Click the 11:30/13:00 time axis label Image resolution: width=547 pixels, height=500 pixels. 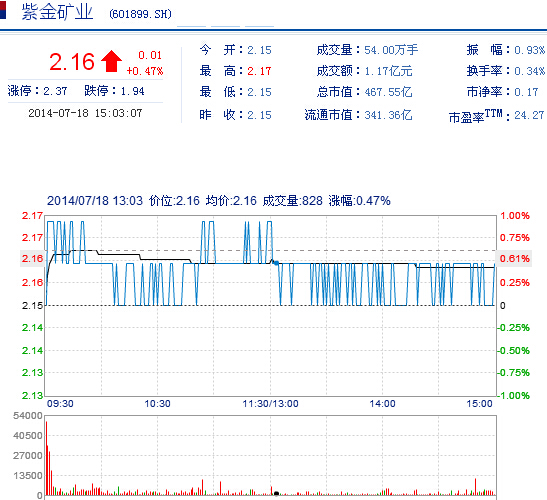click(270, 404)
